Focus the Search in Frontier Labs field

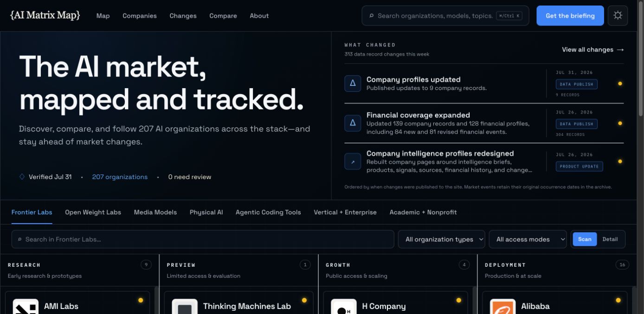tap(203, 239)
